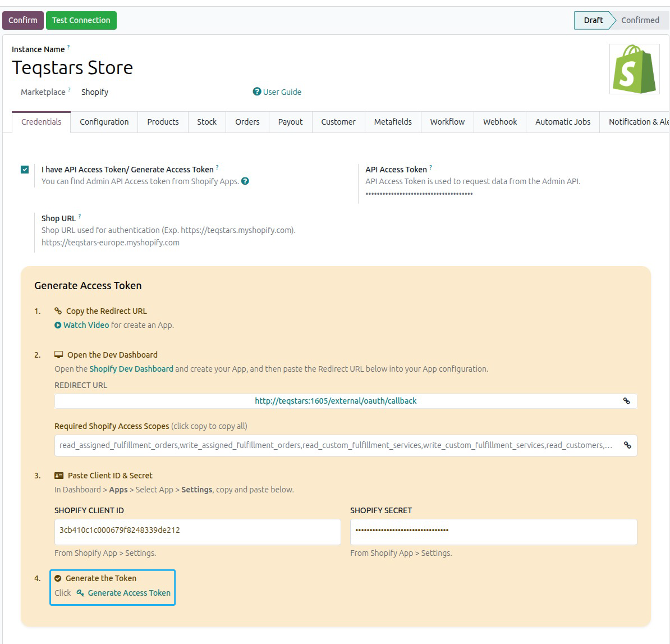Click the User Guide question mark icon
This screenshot has height=644, width=670.
pos(257,92)
